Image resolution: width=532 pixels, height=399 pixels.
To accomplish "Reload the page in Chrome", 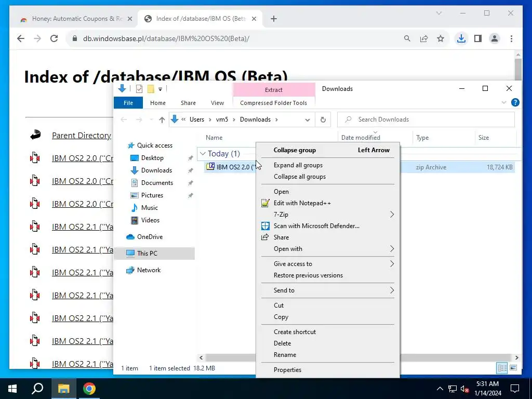I will (54, 38).
